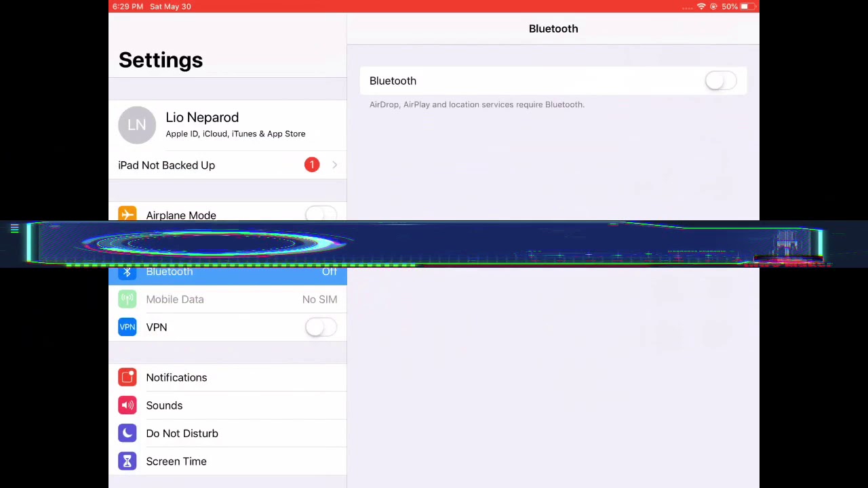Viewport: 868px width, 488px height.
Task: Open Notifications settings
Action: [x=227, y=378]
